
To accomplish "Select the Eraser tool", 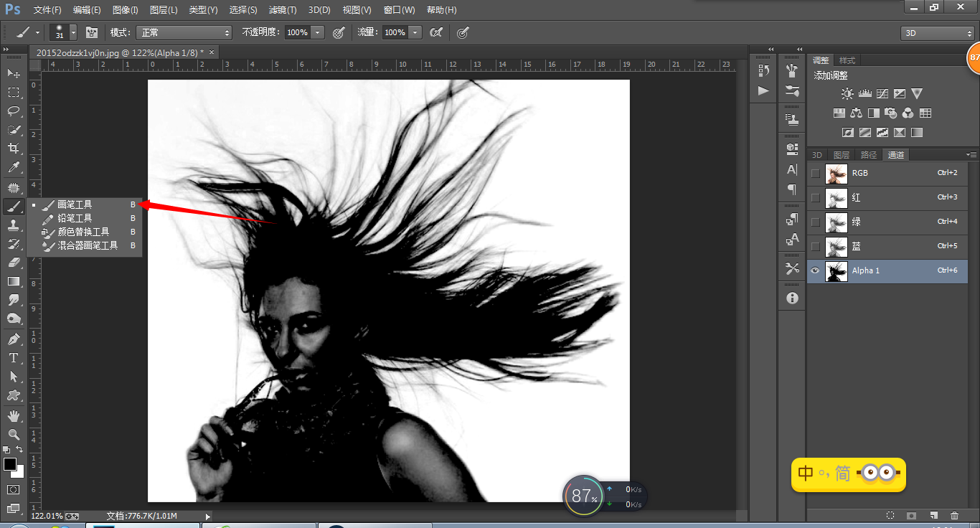I will pos(14,263).
